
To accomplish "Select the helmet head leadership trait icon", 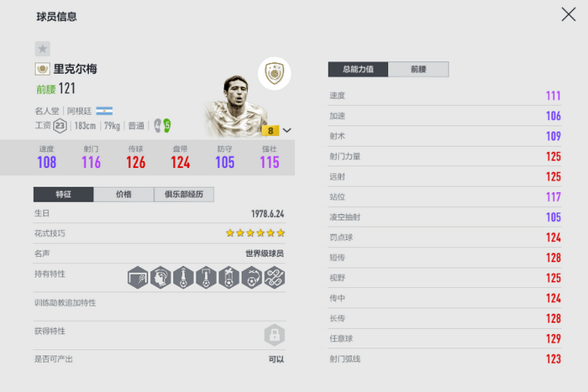I will point(160,278).
